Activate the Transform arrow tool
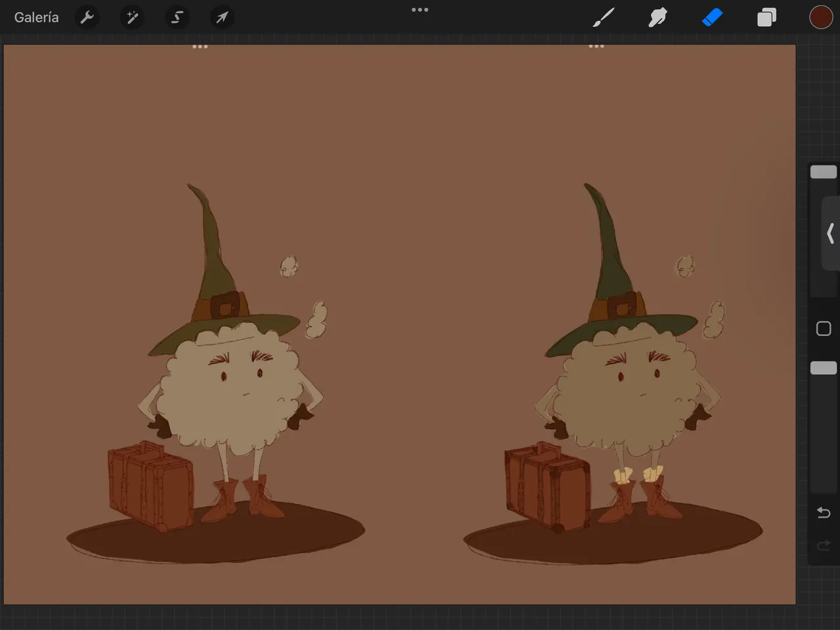This screenshot has width=840, height=630. (x=222, y=18)
